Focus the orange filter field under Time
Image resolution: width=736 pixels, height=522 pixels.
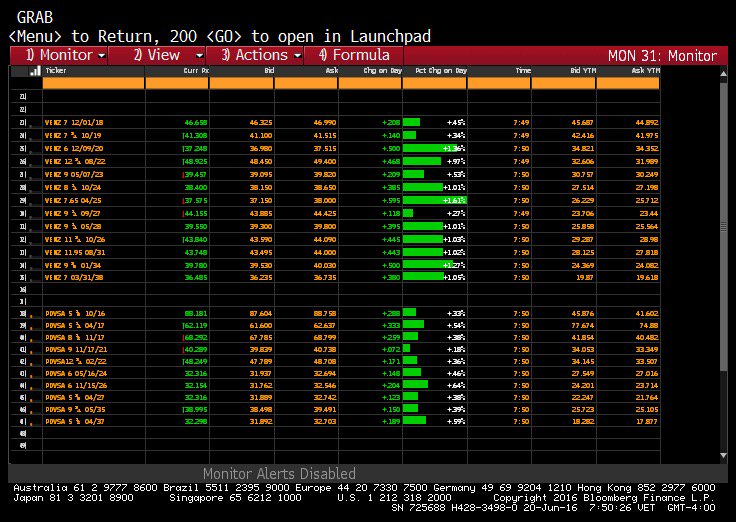point(499,83)
